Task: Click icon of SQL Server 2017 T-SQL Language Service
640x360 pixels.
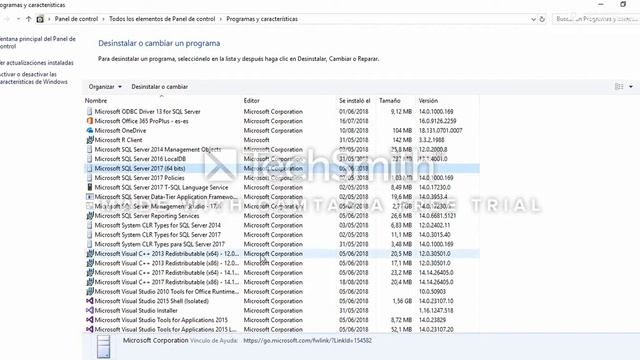Action: click(x=89, y=187)
